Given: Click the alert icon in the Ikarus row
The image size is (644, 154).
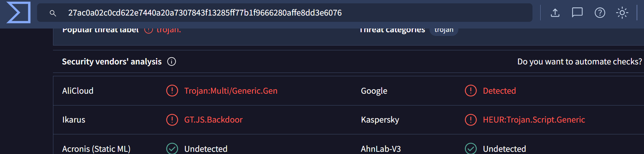Looking at the screenshot, I should [x=172, y=120].
